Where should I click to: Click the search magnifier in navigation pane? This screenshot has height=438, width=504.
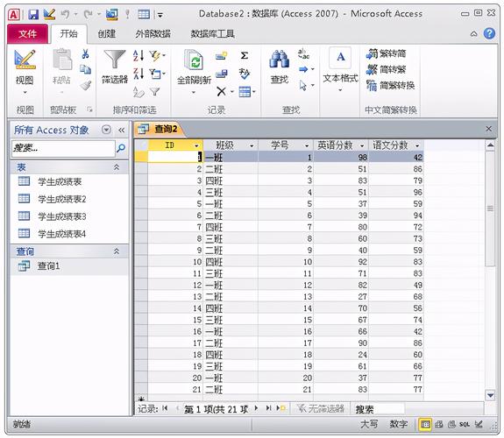pos(121,148)
